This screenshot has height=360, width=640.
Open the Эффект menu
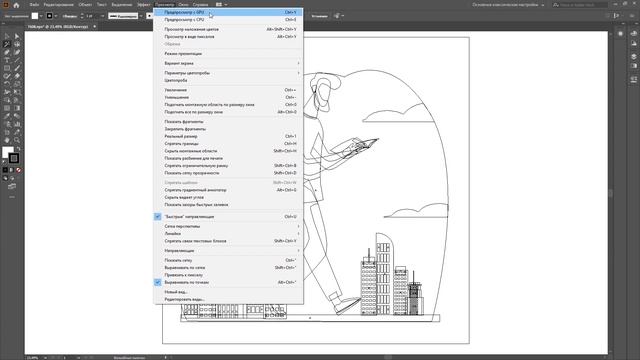144,5
